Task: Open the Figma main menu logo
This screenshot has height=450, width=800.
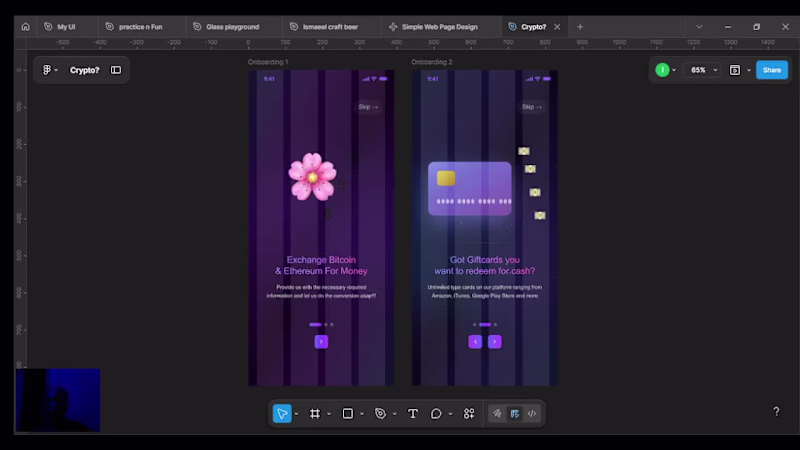Action: pyautogui.click(x=46, y=70)
